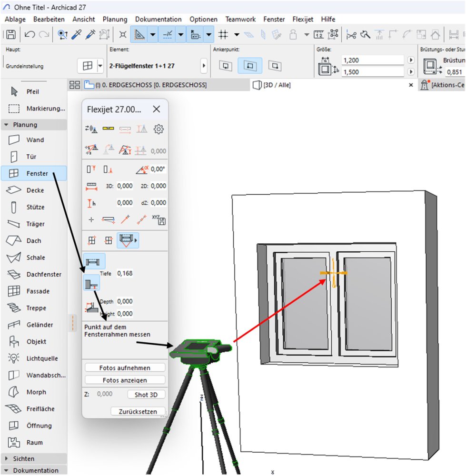Select the Schale shell tool
The image size is (466, 476).
[x=33, y=258]
